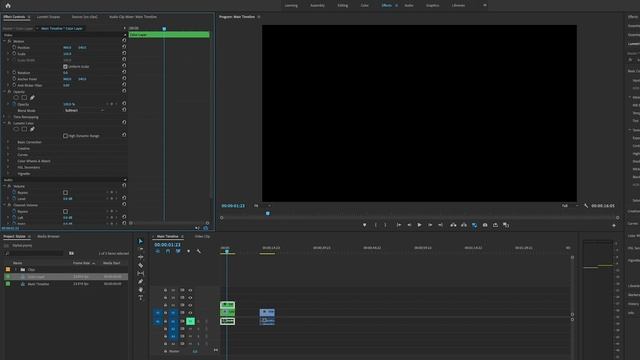Screen dimensions: 640x360
Task: Expand the Time Remapping group
Action: point(5,117)
